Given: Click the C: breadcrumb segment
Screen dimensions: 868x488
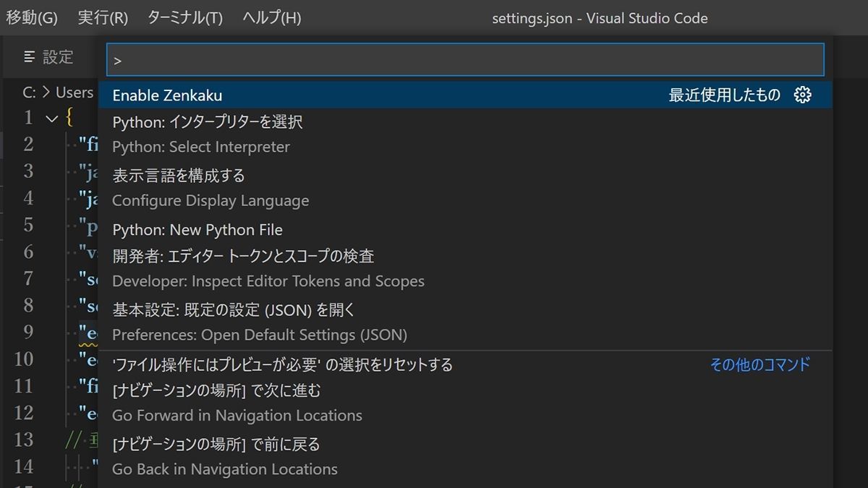Looking at the screenshot, I should 29,93.
